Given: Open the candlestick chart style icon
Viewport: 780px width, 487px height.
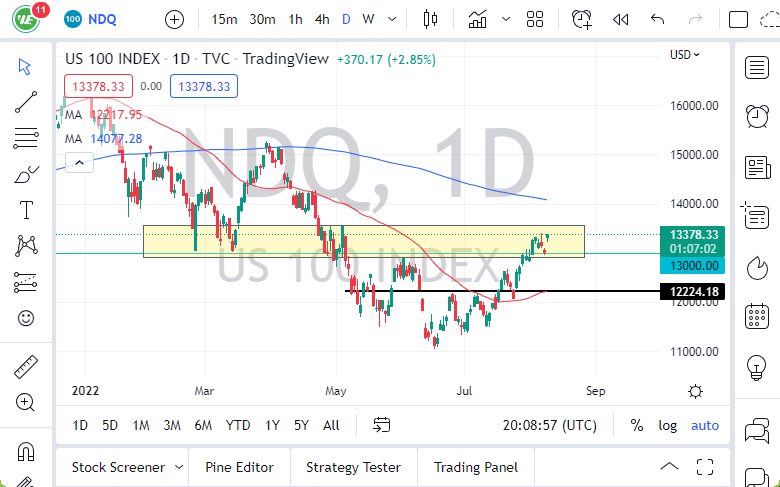Looking at the screenshot, I should (x=431, y=19).
